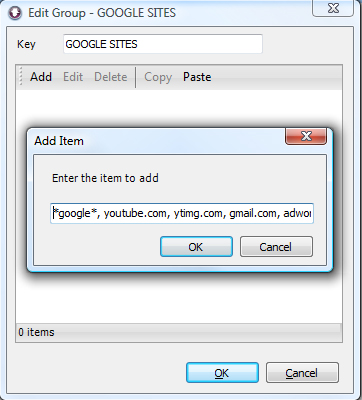Close the Edit Group - GOOGLE SITES window

333,8
